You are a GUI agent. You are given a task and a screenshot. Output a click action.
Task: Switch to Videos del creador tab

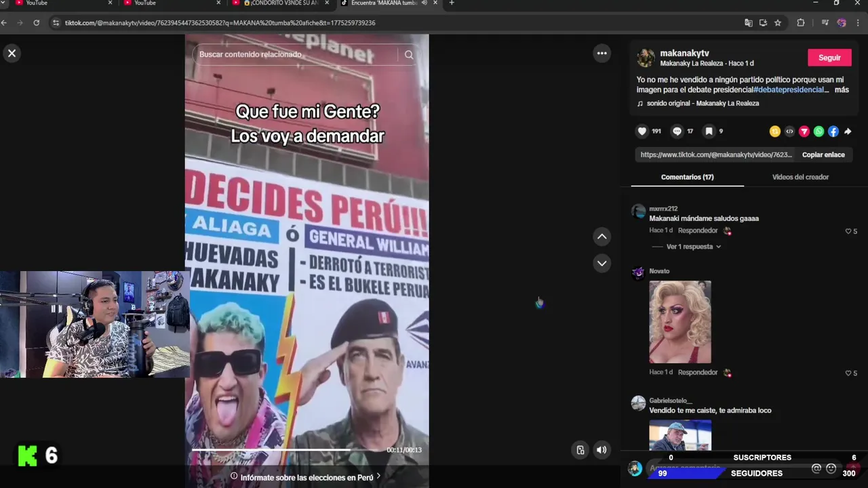click(800, 177)
